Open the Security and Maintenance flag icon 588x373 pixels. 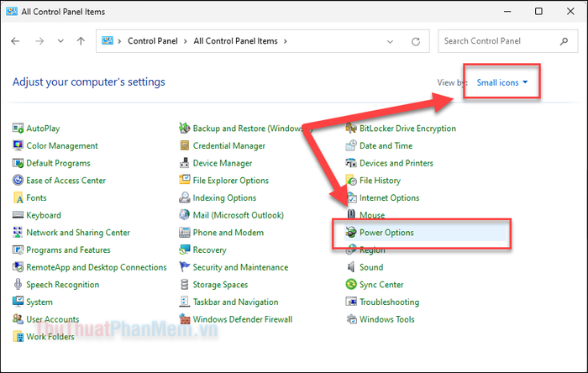(184, 267)
